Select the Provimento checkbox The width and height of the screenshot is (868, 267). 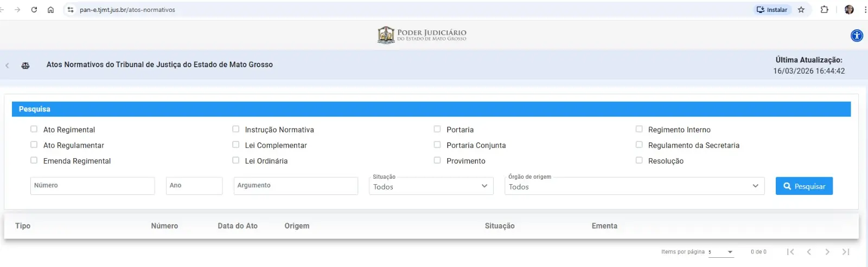click(437, 160)
